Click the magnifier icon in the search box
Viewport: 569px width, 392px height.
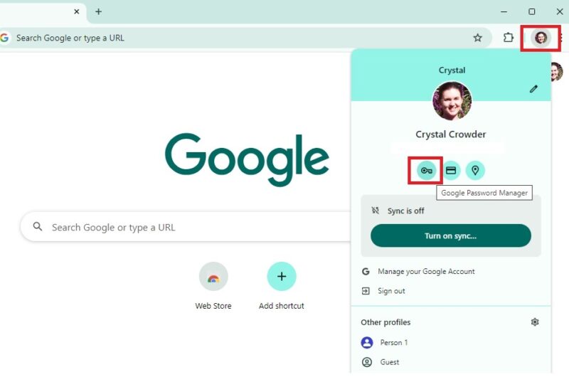(38, 227)
